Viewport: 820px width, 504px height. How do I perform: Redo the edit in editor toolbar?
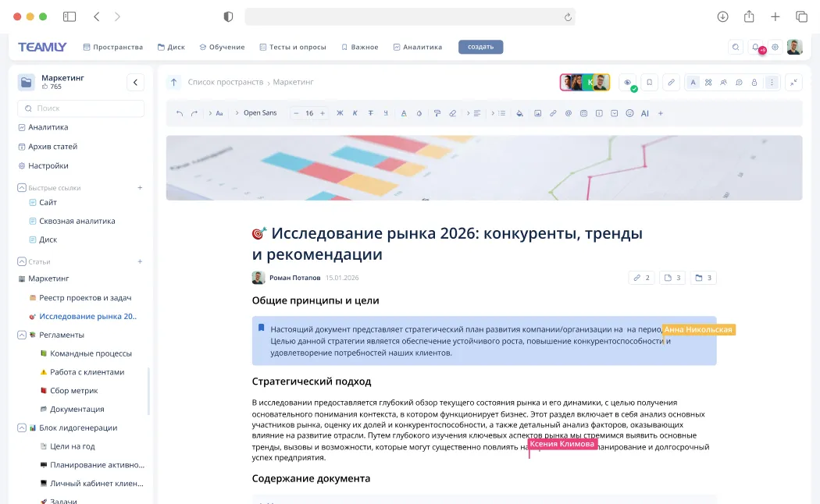coord(194,113)
